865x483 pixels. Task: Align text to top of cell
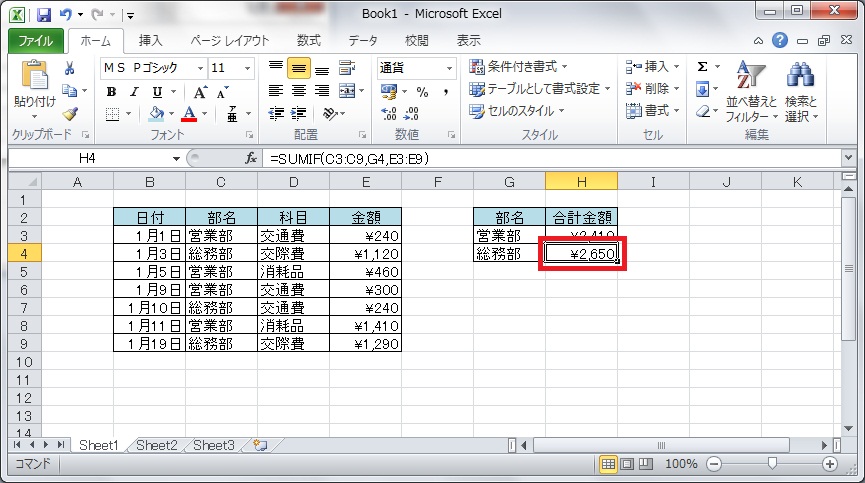(x=275, y=67)
